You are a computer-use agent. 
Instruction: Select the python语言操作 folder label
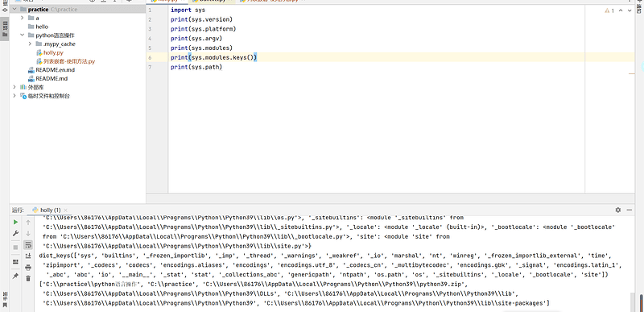(55, 35)
